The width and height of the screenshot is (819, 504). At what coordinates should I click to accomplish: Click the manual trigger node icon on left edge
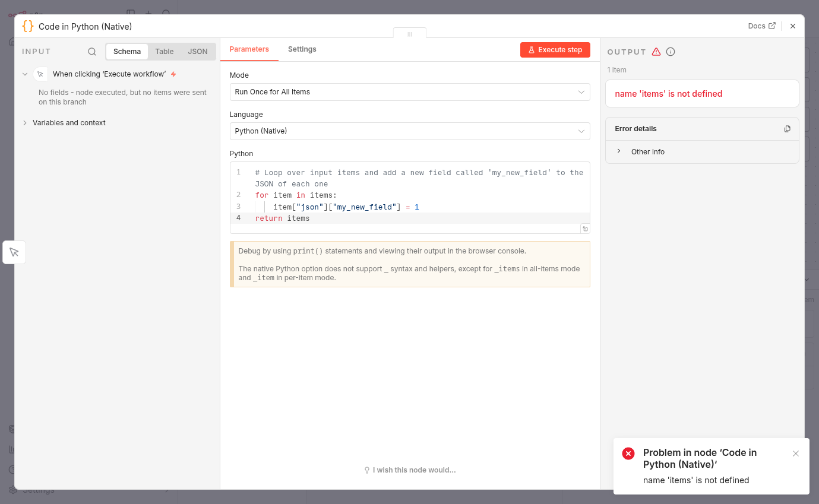(14, 252)
